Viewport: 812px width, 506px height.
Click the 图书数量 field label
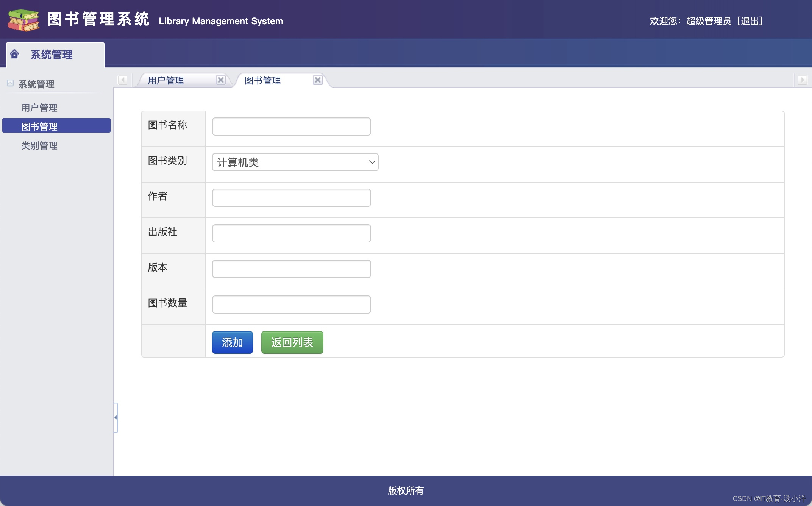pyautogui.click(x=167, y=303)
